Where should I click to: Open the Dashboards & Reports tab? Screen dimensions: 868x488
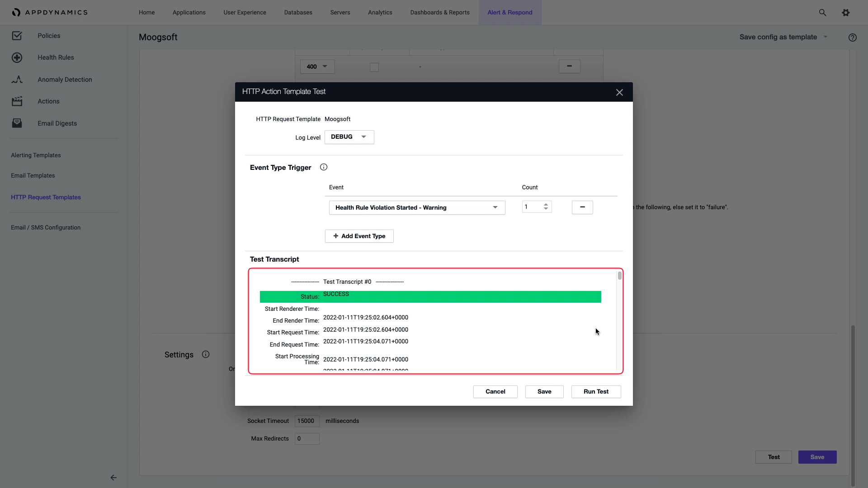(440, 13)
